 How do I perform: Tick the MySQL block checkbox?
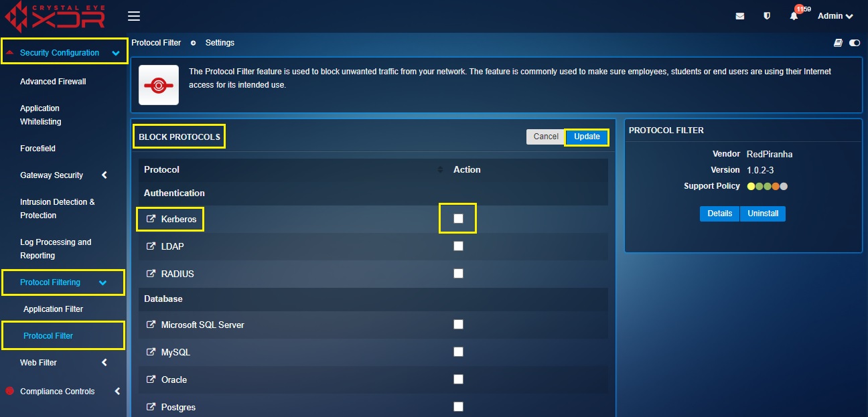coord(458,351)
